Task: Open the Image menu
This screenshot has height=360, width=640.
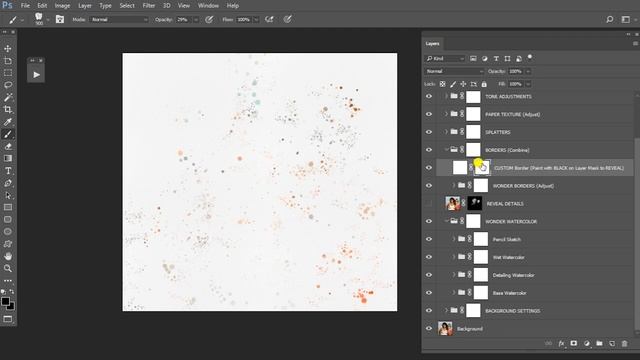Action: pyautogui.click(x=62, y=6)
